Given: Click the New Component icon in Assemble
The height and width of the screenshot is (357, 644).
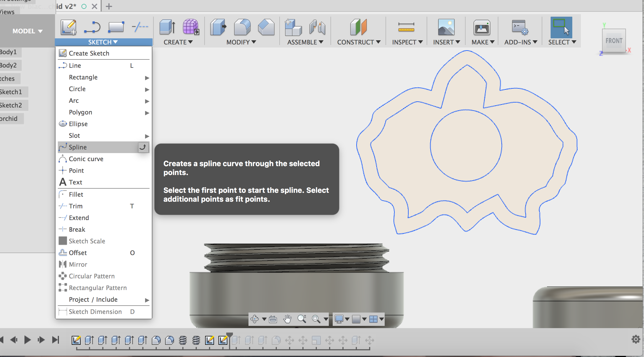Looking at the screenshot, I should coord(293,27).
